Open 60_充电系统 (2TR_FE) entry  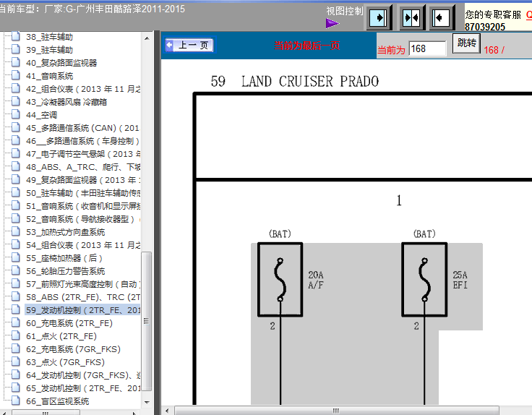(69, 323)
